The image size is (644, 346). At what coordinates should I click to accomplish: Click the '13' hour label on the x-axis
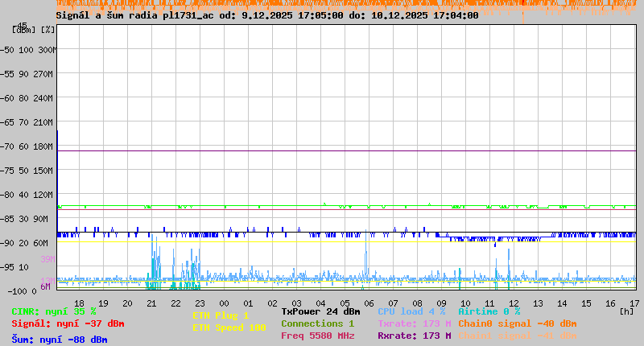point(538,303)
